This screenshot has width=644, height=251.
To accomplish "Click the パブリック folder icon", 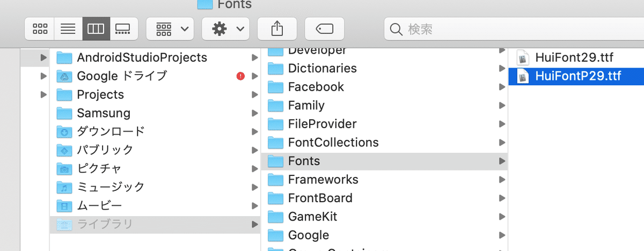I will tap(64, 150).
